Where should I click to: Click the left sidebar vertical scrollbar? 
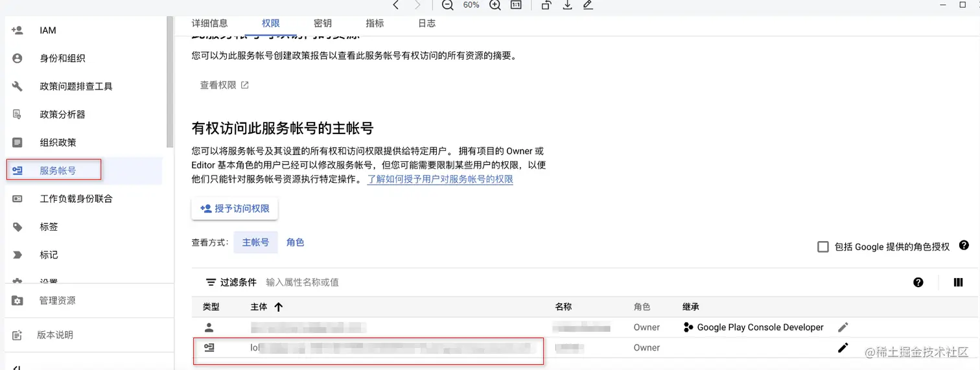pos(170,82)
